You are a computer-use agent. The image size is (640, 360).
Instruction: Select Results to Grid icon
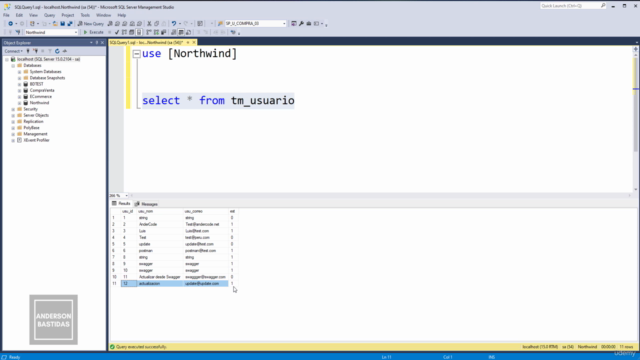[x=181, y=32]
